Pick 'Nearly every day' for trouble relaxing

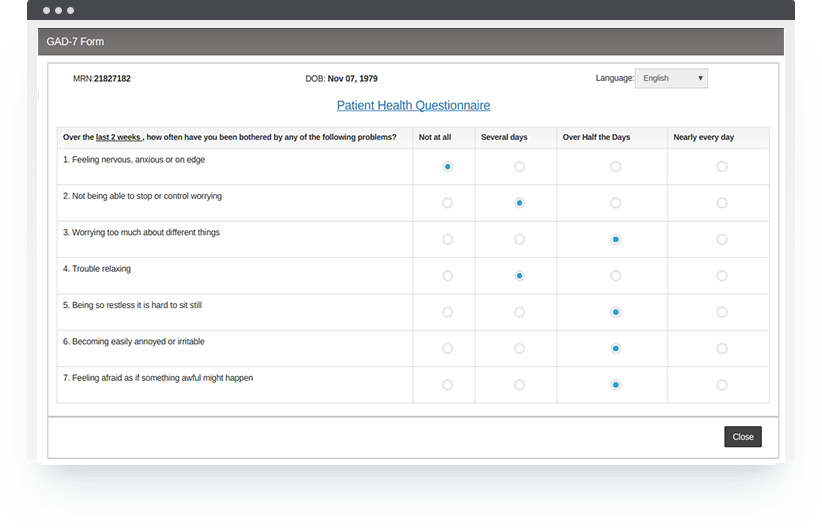point(722,276)
